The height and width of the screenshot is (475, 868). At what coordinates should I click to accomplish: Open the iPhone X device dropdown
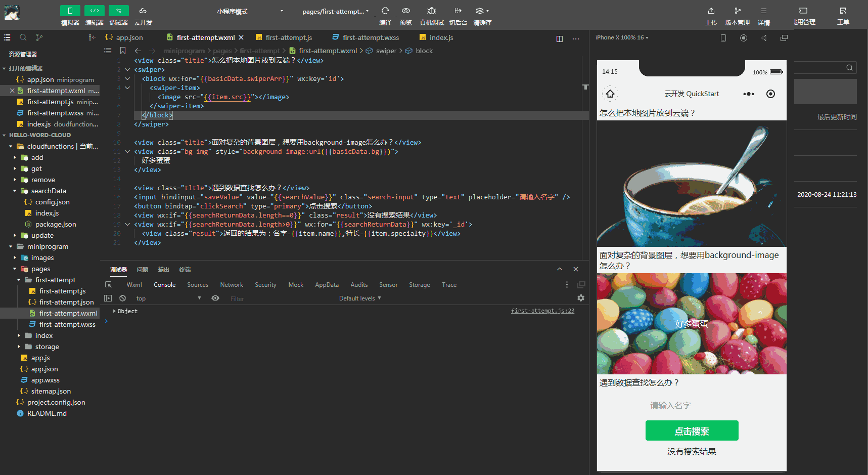pos(621,37)
